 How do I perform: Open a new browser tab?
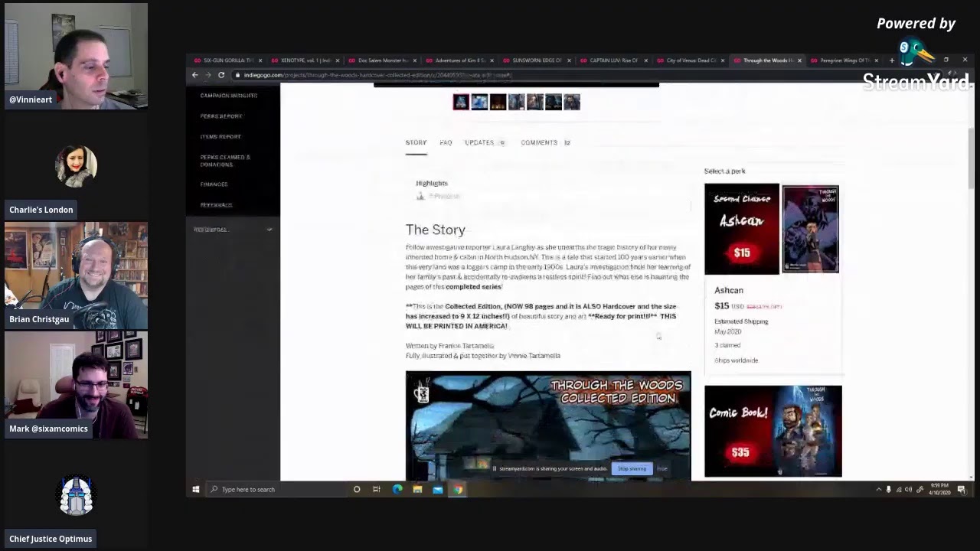[891, 60]
